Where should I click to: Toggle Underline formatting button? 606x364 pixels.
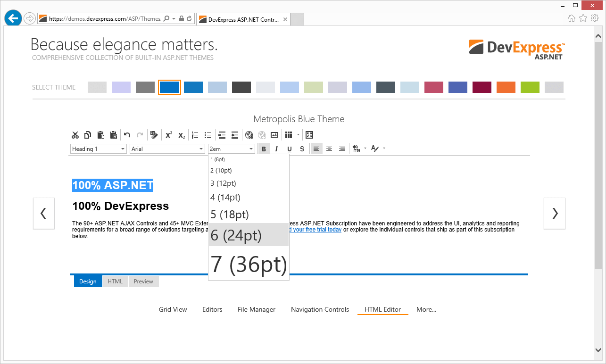pos(290,149)
